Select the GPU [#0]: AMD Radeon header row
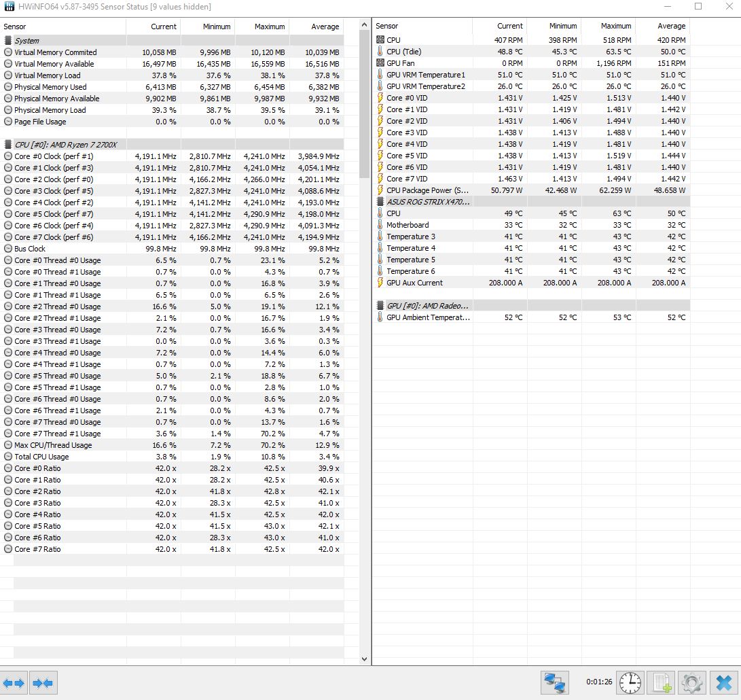This screenshot has height=700, width=741. pyautogui.click(x=531, y=306)
